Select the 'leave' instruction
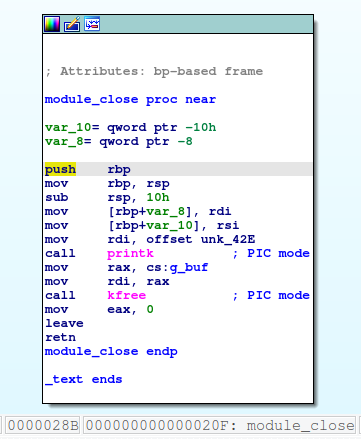The image size is (361, 439). (x=64, y=323)
